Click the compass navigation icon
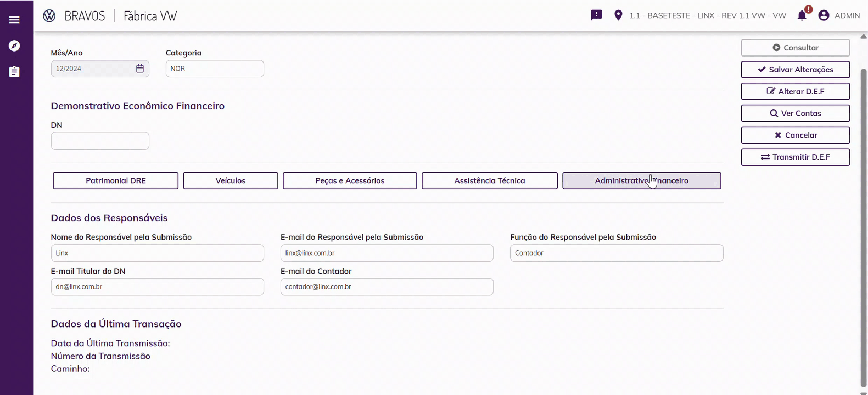868x395 pixels. coord(14,46)
